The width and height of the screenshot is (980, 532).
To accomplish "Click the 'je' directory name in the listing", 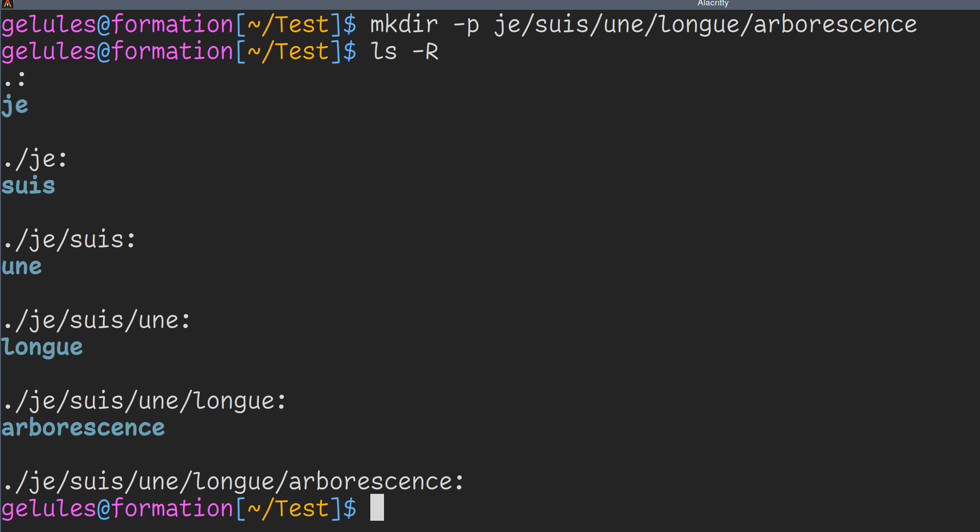I will [x=15, y=106].
